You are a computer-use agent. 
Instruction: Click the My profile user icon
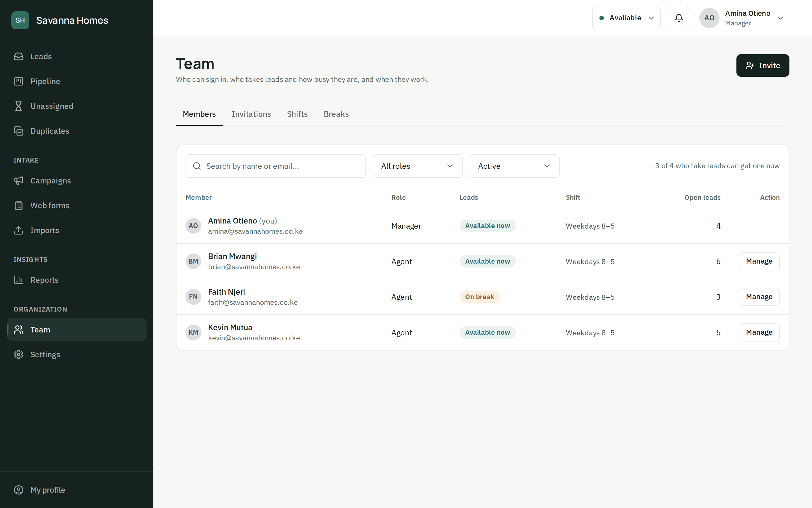tap(18, 490)
